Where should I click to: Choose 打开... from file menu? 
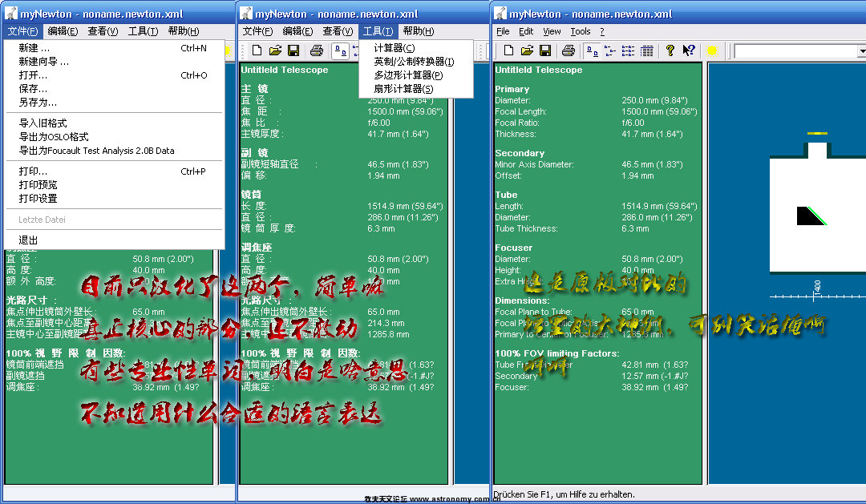click(114, 75)
